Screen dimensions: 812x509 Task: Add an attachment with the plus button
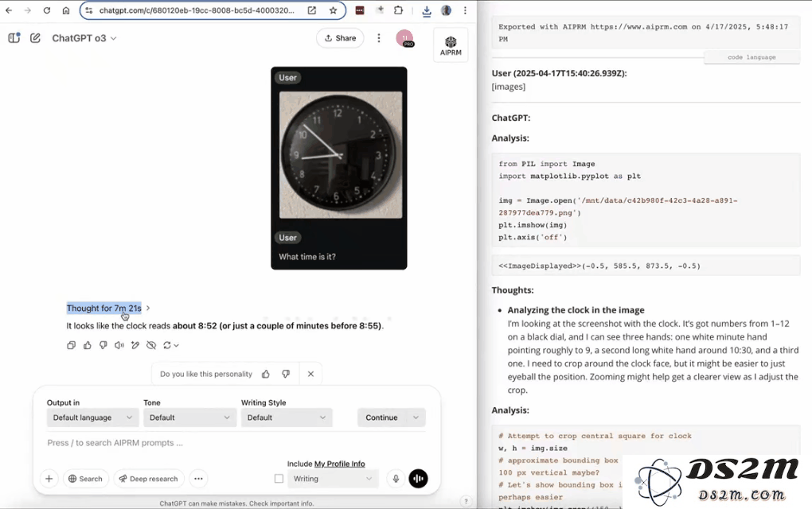[49, 479]
